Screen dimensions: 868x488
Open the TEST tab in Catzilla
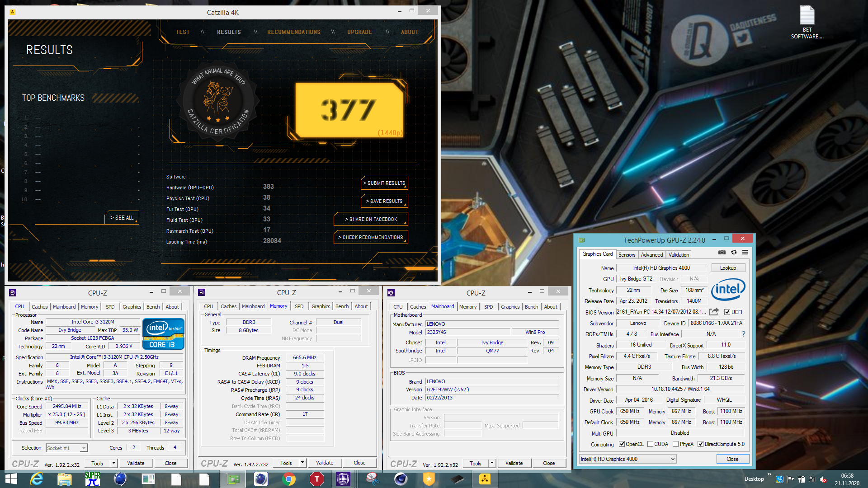(183, 32)
